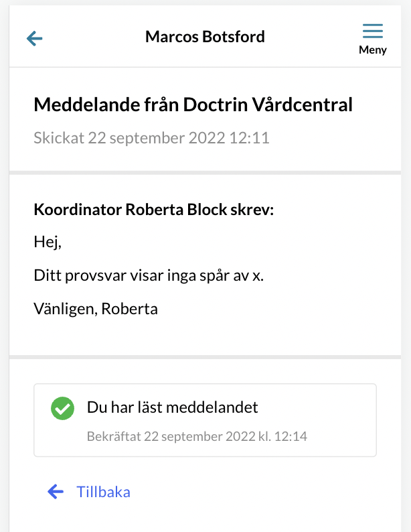This screenshot has height=532, width=411.
Task: Open the hamburger menu icon
Action: [x=373, y=31]
